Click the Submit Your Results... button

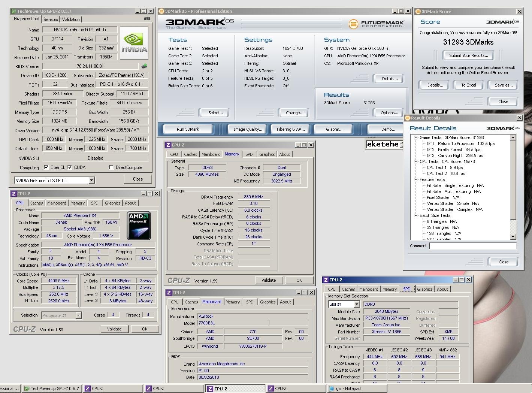click(469, 55)
